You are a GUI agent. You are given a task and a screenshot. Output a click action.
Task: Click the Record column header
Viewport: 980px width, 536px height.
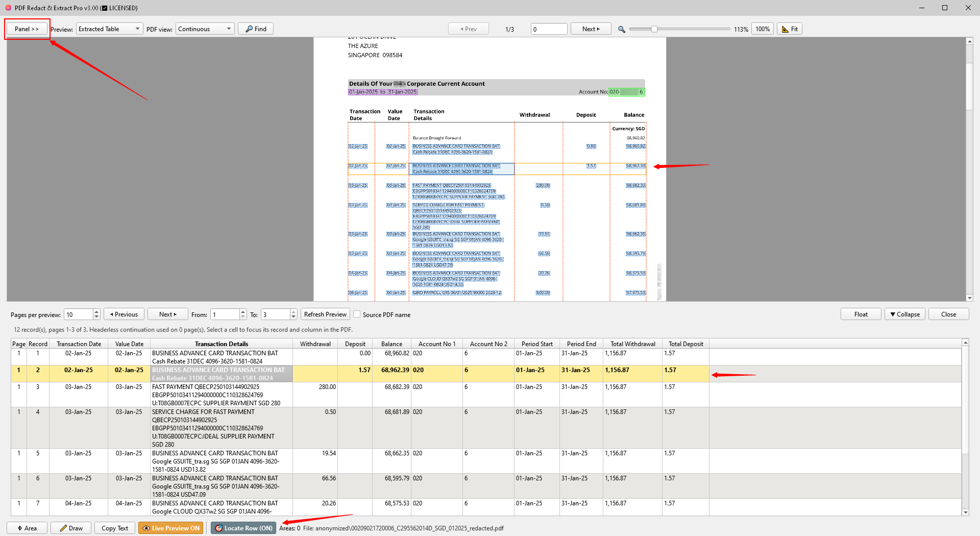click(38, 344)
